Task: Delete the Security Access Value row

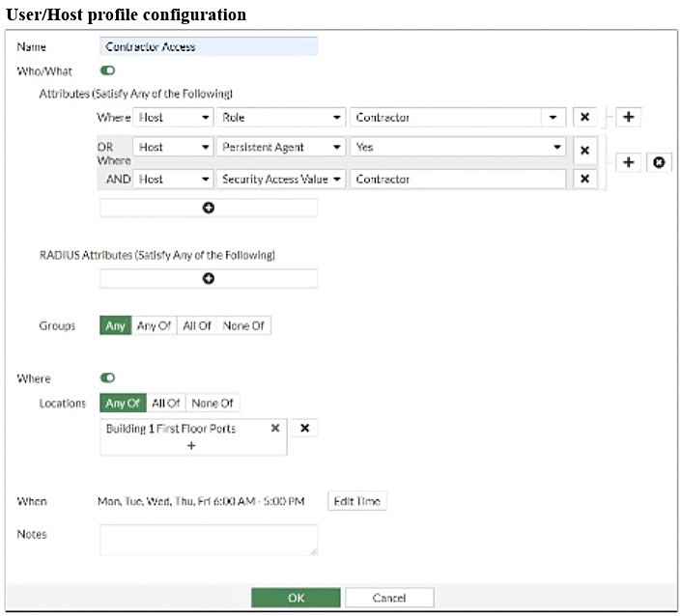Action: [583, 180]
